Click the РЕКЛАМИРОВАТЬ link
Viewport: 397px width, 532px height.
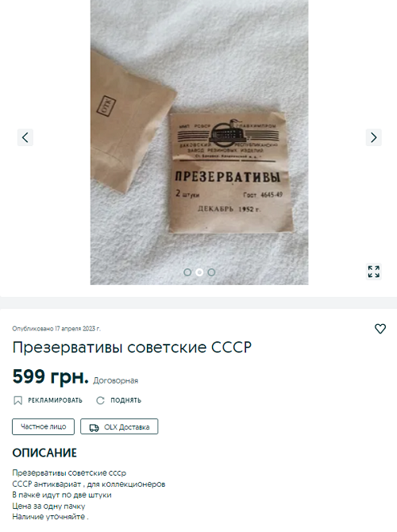[x=55, y=400]
